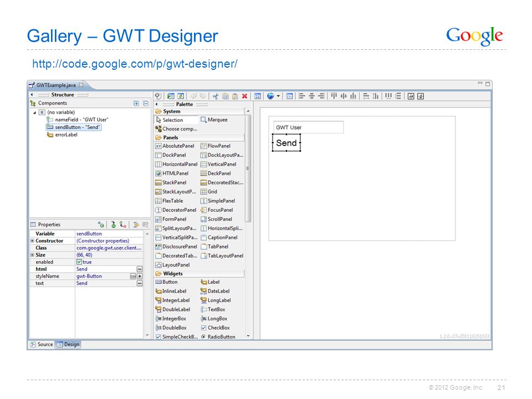
Task: Toggle the enabled property checkbox
Action: 79,262
